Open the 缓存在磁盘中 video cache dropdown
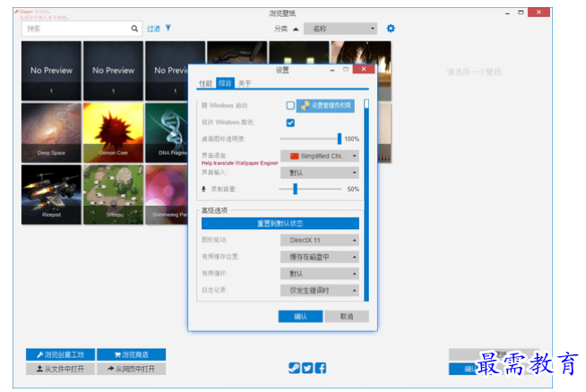 click(x=320, y=257)
